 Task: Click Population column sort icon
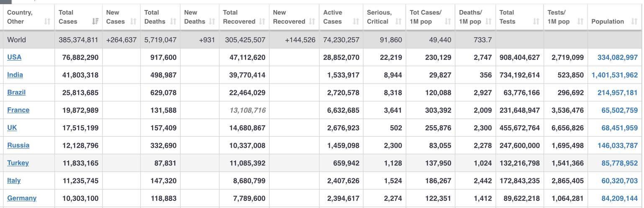click(x=634, y=21)
